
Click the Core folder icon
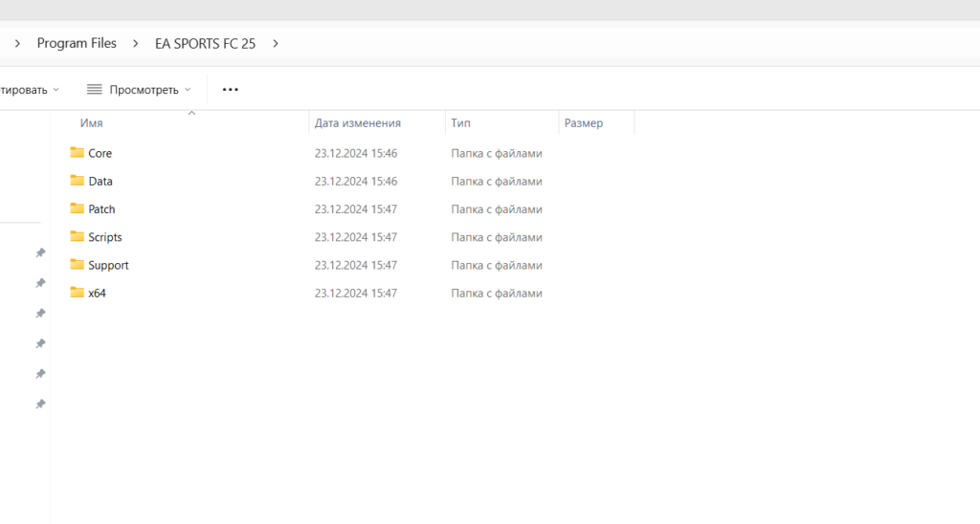click(x=78, y=153)
